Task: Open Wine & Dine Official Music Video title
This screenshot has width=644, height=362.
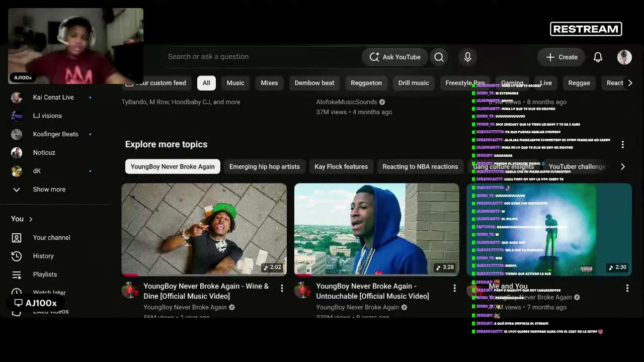Action: [x=206, y=291]
